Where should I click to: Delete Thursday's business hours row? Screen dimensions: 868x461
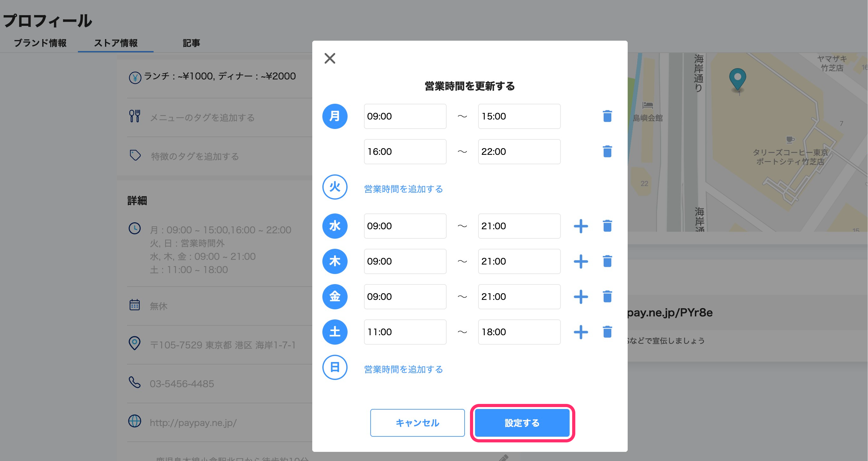[x=607, y=261]
